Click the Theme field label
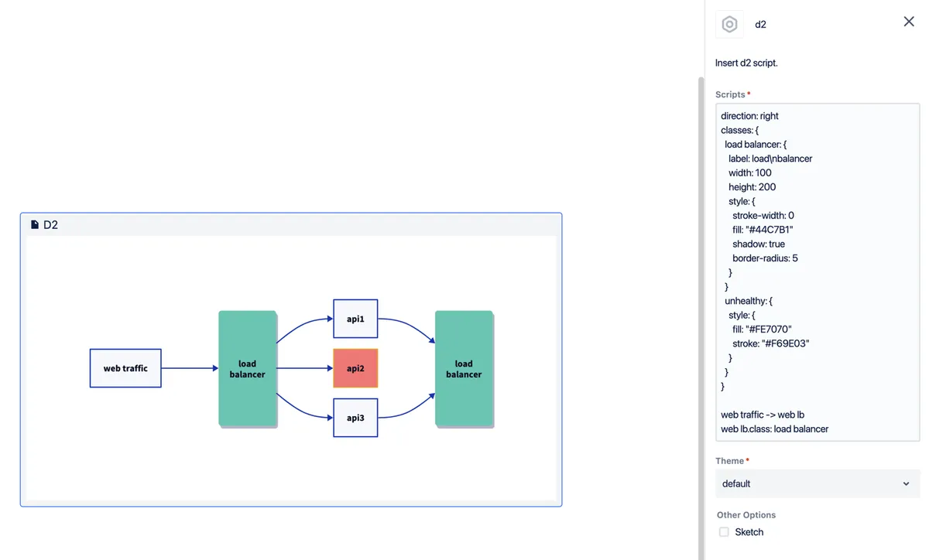The height and width of the screenshot is (560, 929). click(729, 461)
